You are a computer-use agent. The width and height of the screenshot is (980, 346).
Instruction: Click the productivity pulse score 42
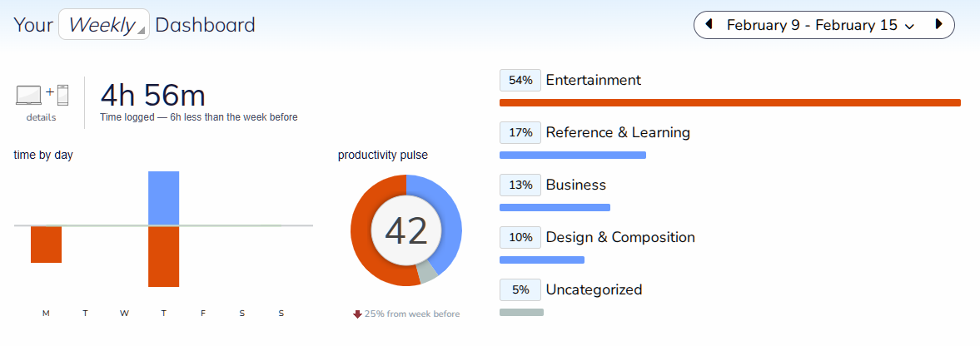(406, 230)
